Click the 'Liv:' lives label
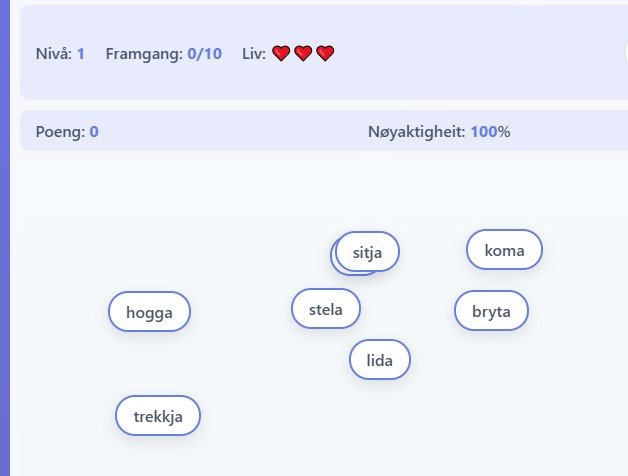The height and width of the screenshot is (476, 628). point(254,53)
